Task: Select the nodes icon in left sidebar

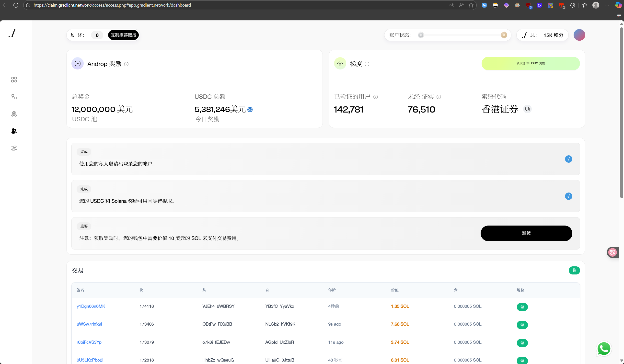Action: (14, 97)
